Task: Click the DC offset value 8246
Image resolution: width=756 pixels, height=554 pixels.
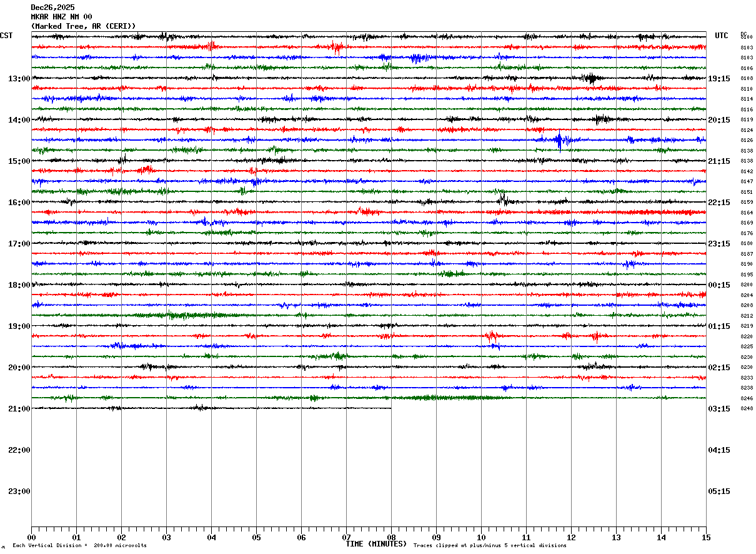Action: [747, 399]
